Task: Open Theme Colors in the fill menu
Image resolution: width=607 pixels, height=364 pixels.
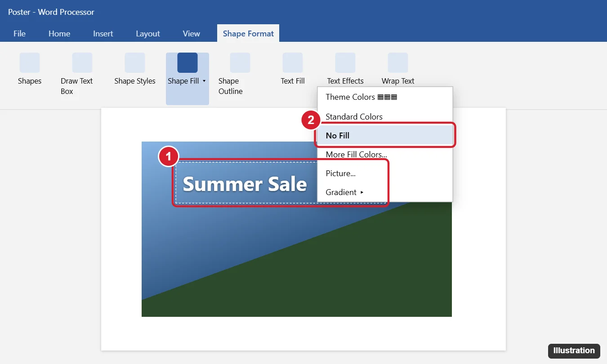Action: 385,97
